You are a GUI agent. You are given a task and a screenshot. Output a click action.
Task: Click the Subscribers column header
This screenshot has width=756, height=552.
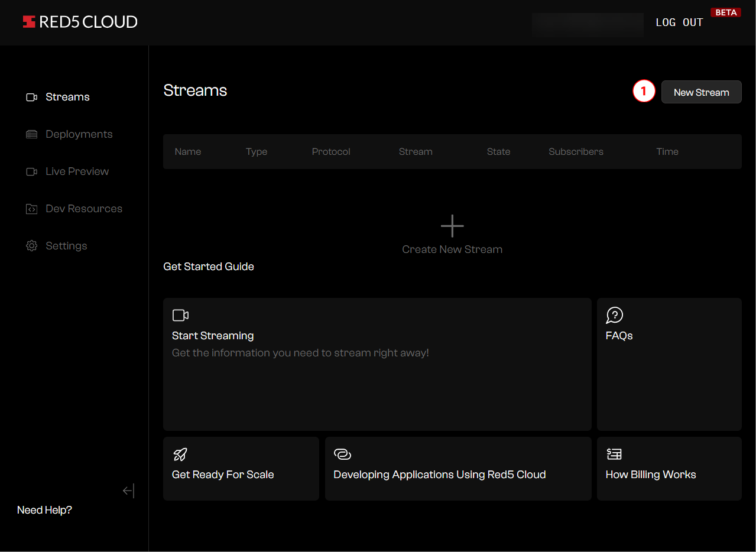[x=576, y=152]
